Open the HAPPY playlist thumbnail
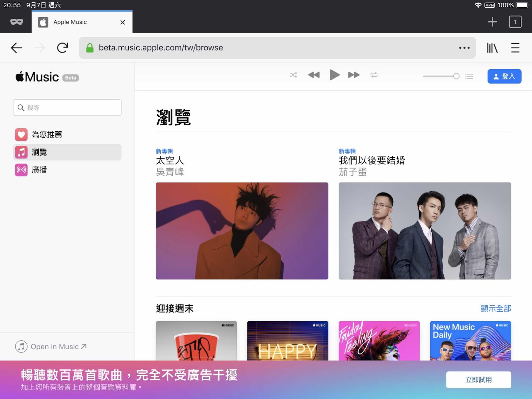 coord(288,341)
